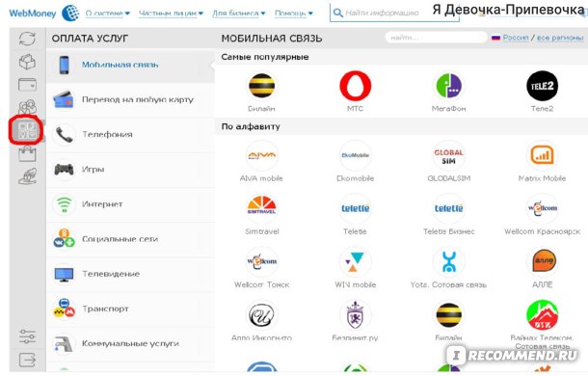
Task: Select the Tele2 black logo
Action: coord(542,86)
